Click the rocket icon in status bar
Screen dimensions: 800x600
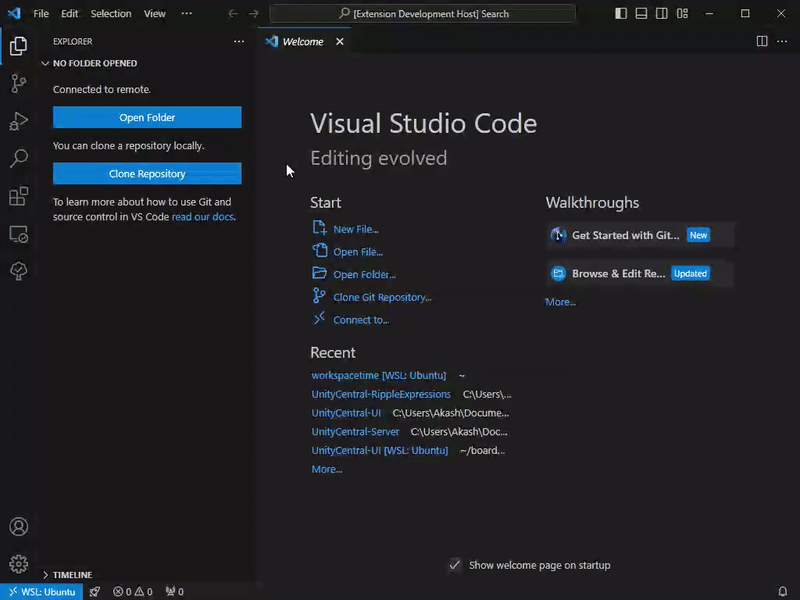pos(95,591)
